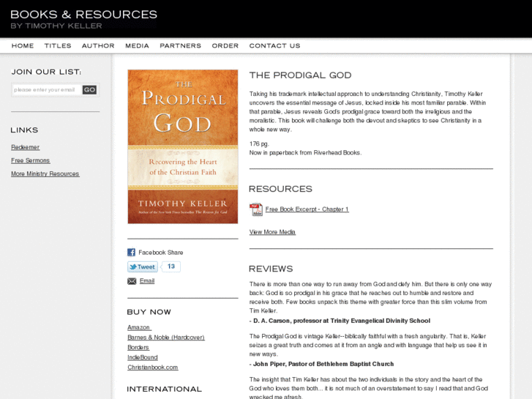
Task: Click The Prodigal God book cover
Action: coord(183,146)
